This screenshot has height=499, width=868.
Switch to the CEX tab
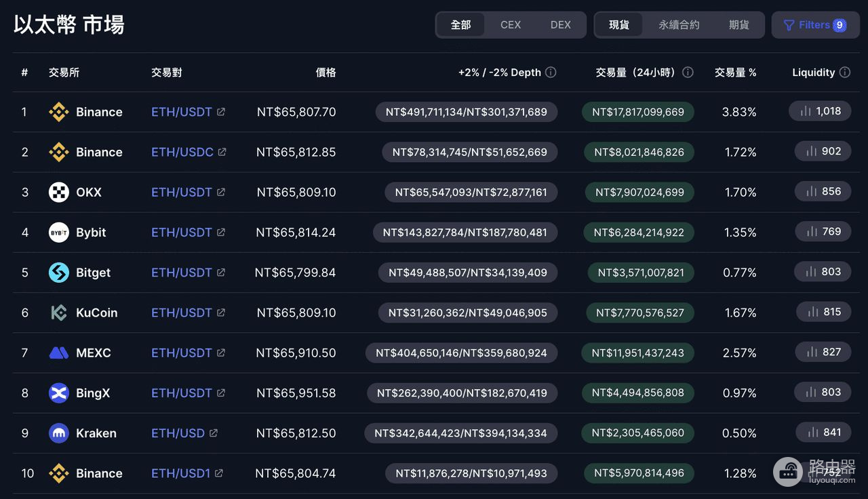(511, 25)
